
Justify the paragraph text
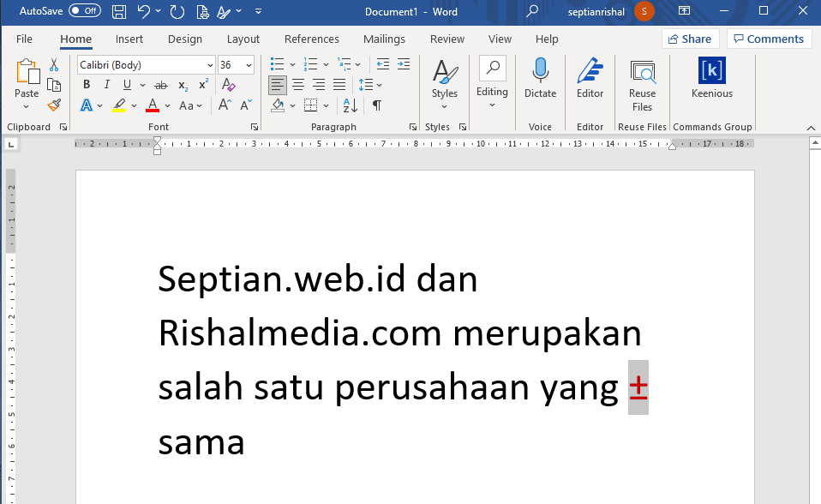point(339,85)
